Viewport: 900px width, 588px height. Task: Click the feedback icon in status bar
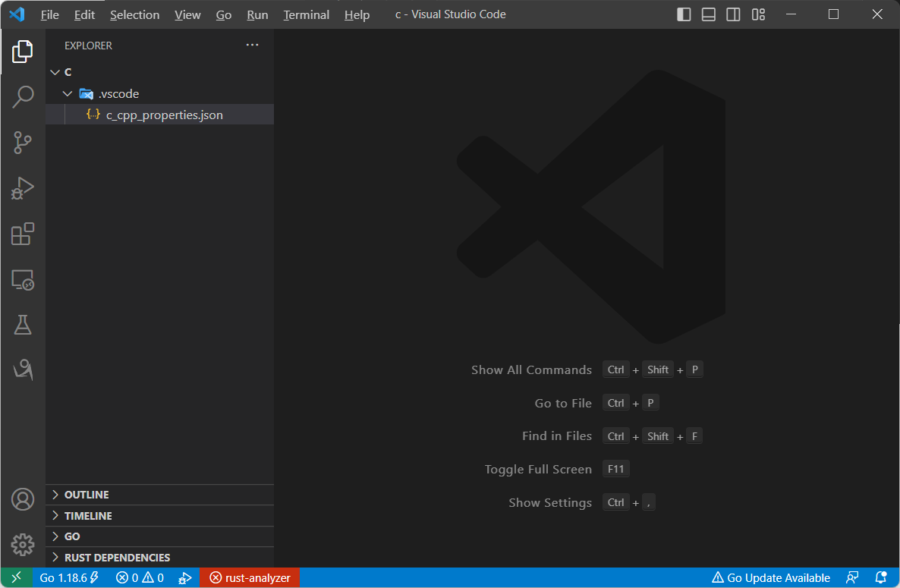pos(852,577)
